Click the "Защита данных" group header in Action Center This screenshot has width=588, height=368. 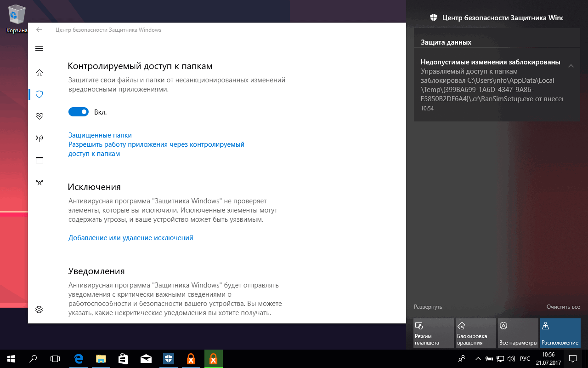click(446, 42)
